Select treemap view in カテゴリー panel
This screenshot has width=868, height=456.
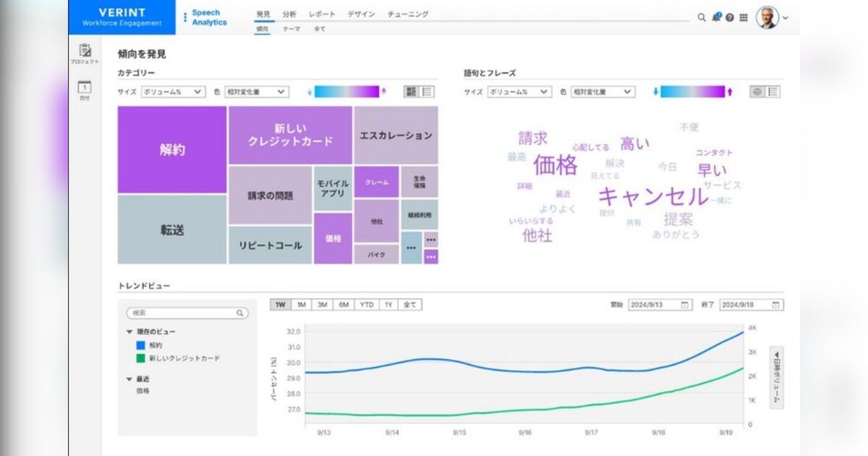(x=412, y=92)
